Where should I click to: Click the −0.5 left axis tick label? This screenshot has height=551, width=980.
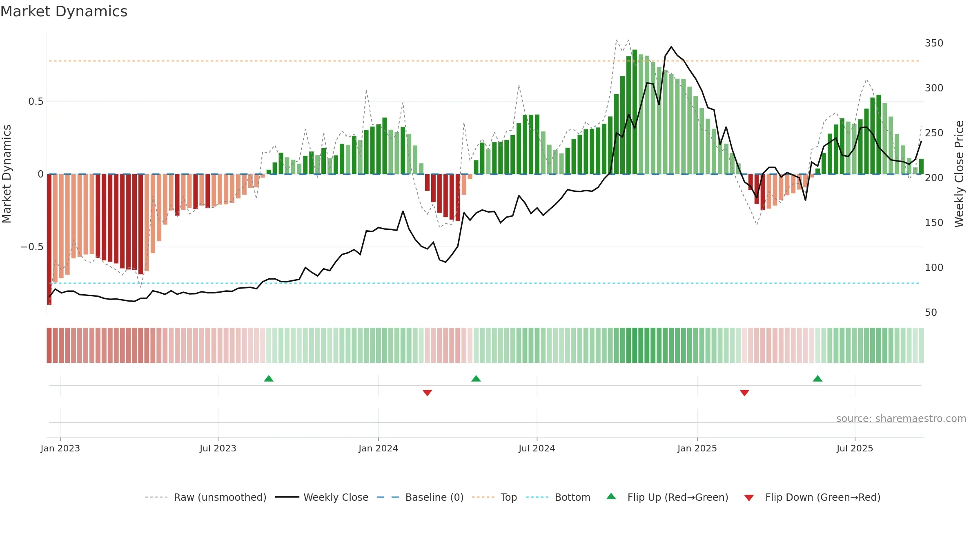tap(32, 247)
